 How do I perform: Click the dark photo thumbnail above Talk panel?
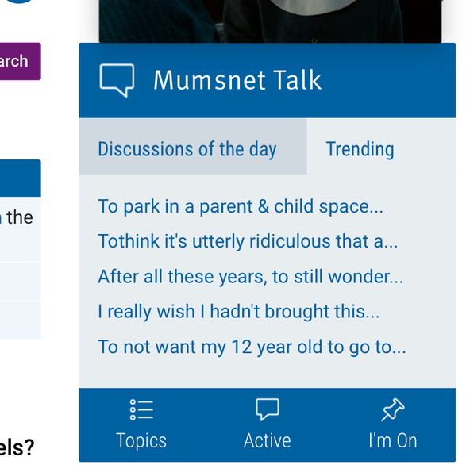(270, 21)
